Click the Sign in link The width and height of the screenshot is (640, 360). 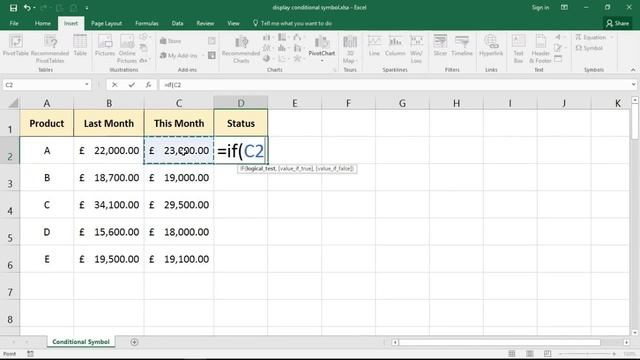pos(540,7)
